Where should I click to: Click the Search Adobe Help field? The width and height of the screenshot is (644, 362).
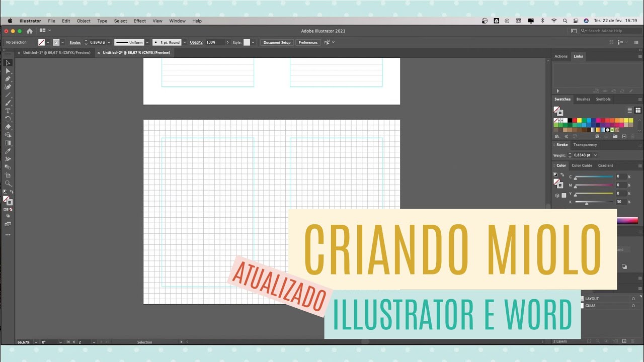click(x=611, y=31)
